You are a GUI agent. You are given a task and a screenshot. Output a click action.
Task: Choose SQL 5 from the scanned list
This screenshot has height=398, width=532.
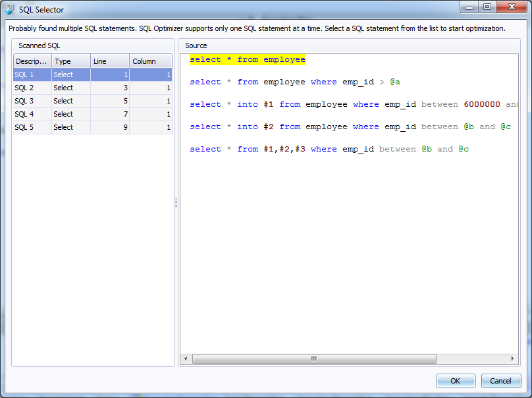33,127
